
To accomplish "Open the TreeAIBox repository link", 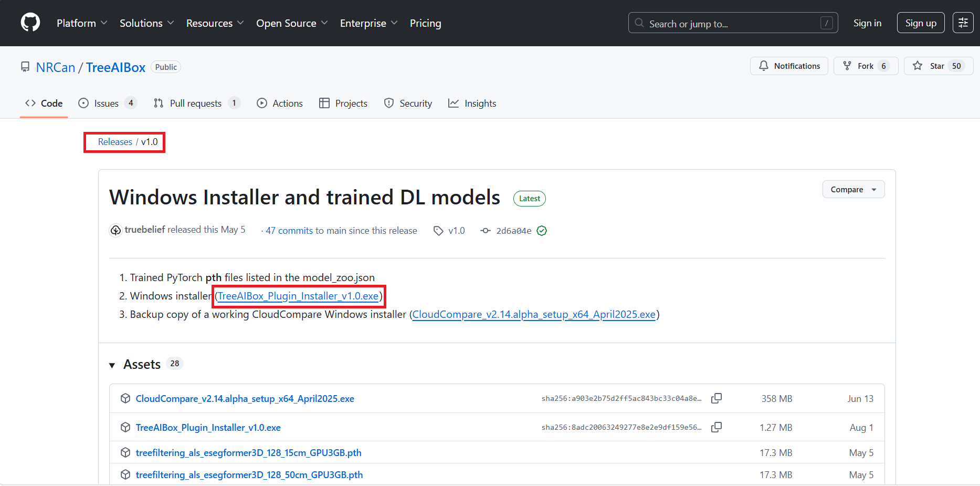I will click(115, 67).
